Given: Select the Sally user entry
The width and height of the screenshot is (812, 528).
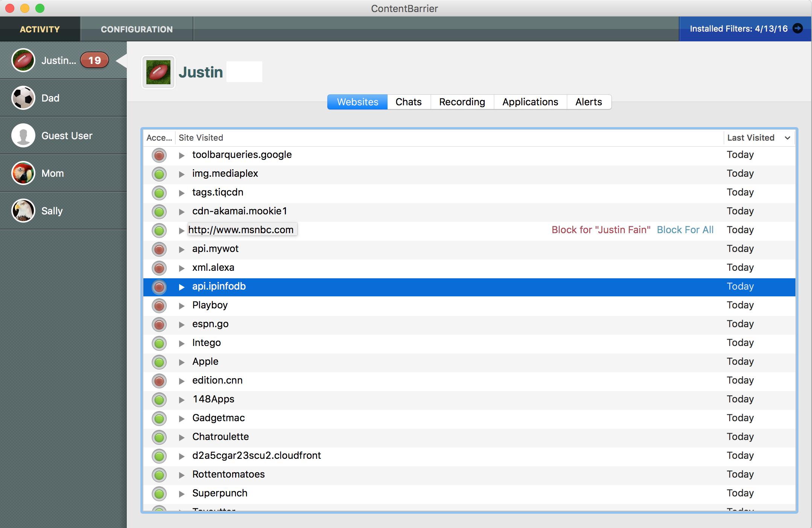Looking at the screenshot, I should [63, 211].
